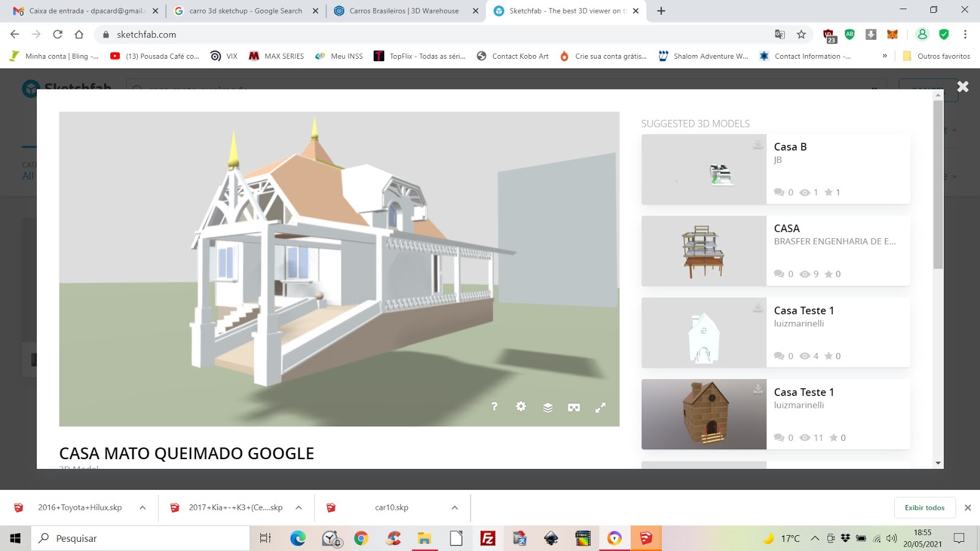Open the 3D viewer settings gear

521,407
